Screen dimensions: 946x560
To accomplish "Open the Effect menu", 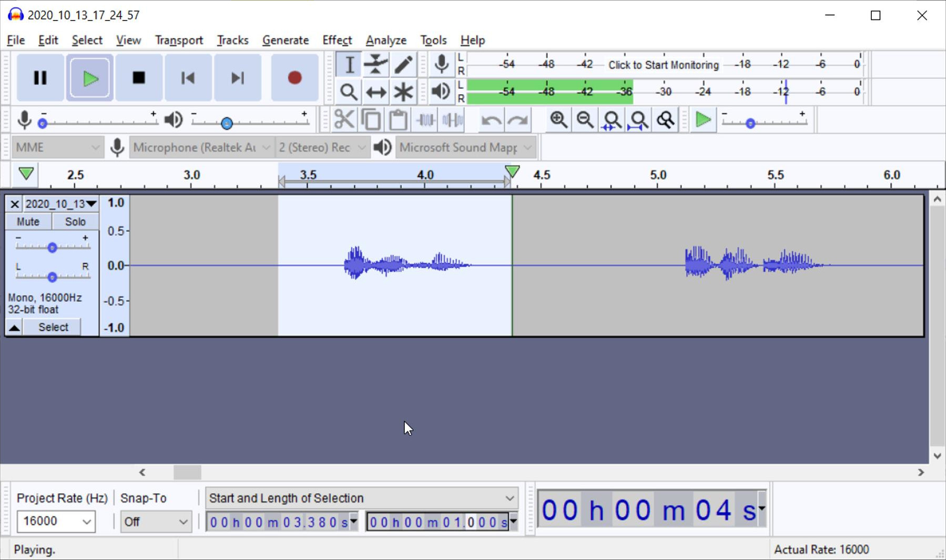I will [x=336, y=40].
